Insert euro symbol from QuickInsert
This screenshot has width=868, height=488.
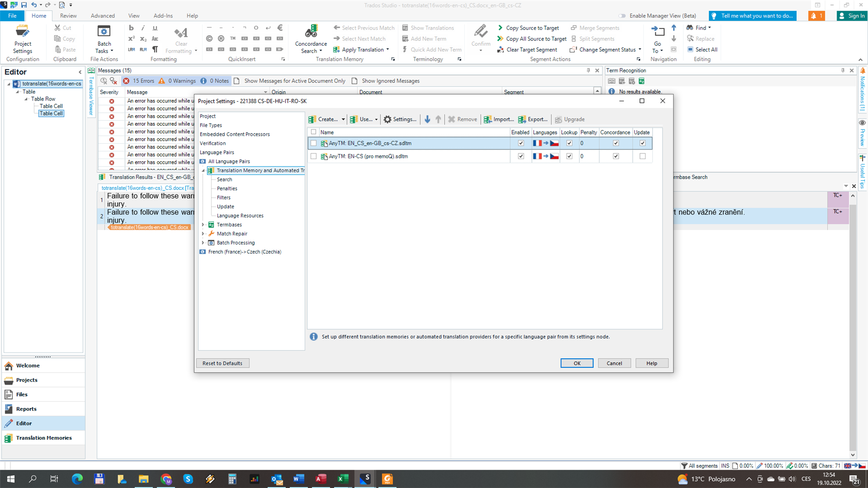coord(280,28)
